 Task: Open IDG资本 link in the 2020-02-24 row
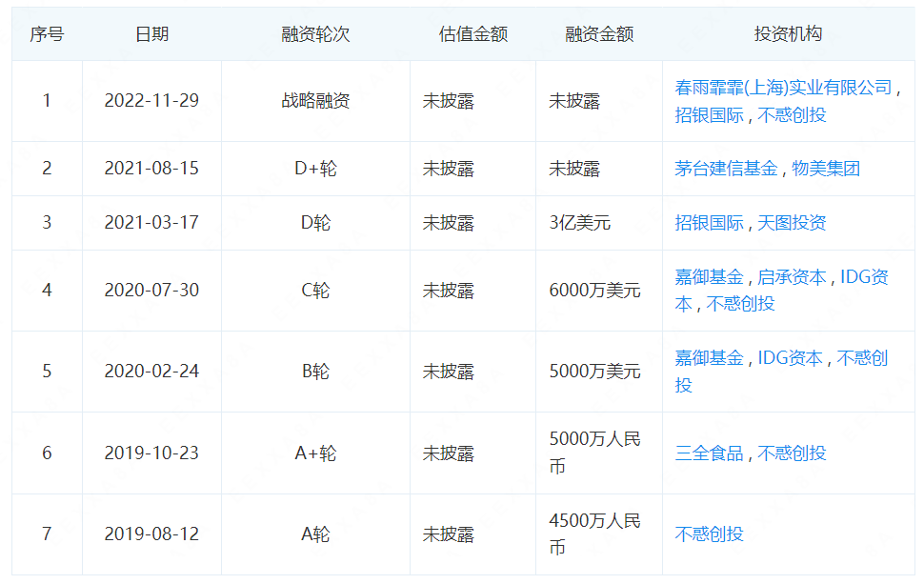click(x=790, y=357)
